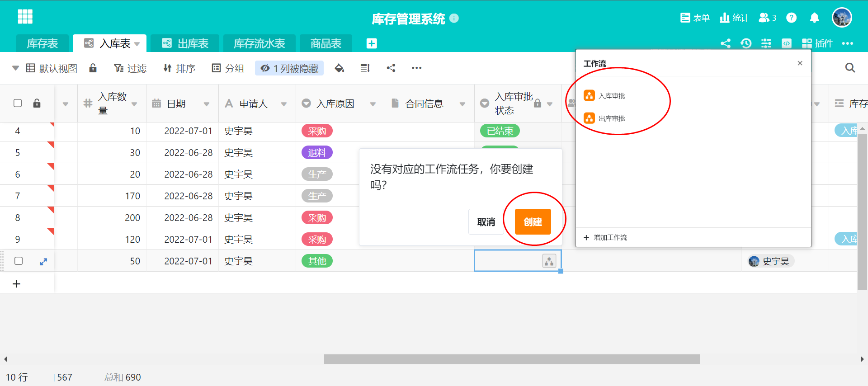Click the green 其他 tag
868x386 pixels.
(317, 261)
